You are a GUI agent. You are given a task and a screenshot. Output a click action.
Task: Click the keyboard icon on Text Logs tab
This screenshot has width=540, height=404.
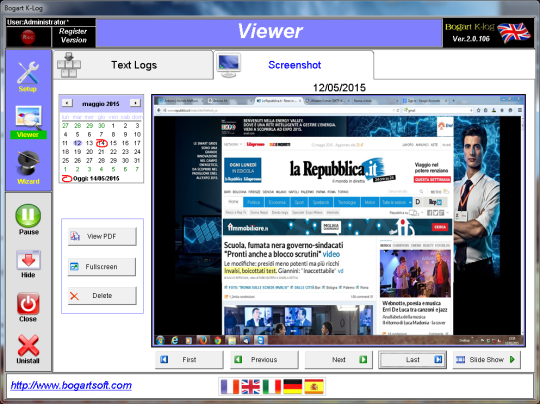pyautogui.click(x=69, y=65)
